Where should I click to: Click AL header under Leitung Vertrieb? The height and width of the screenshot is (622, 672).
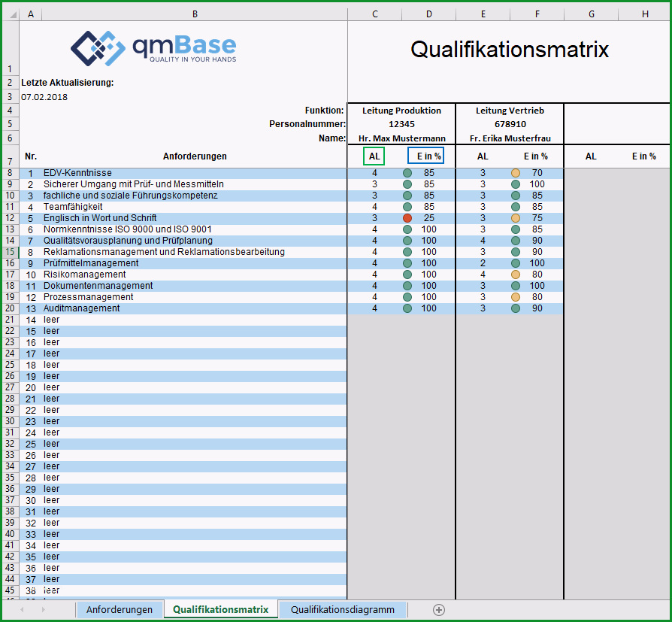point(483,156)
